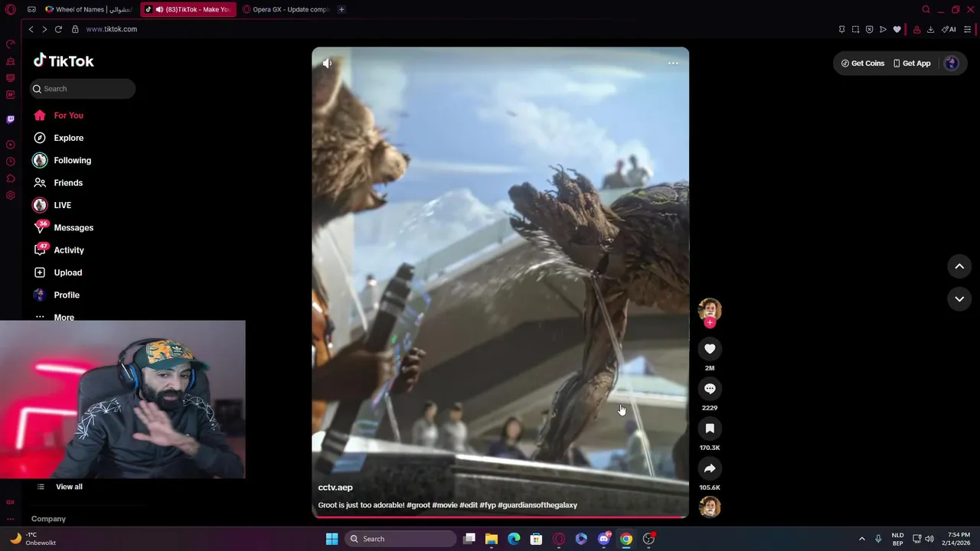Show hidden system tray icons
The image size is (980, 551).
tap(861, 539)
